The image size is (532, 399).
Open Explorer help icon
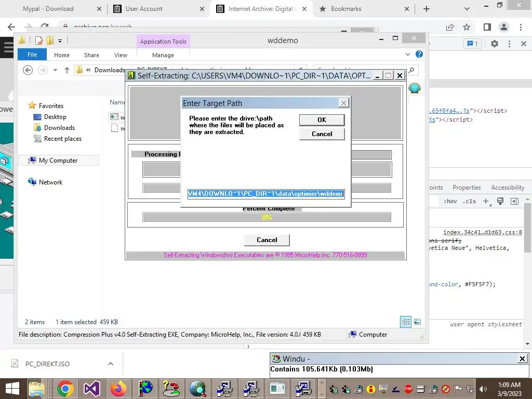(x=419, y=54)
